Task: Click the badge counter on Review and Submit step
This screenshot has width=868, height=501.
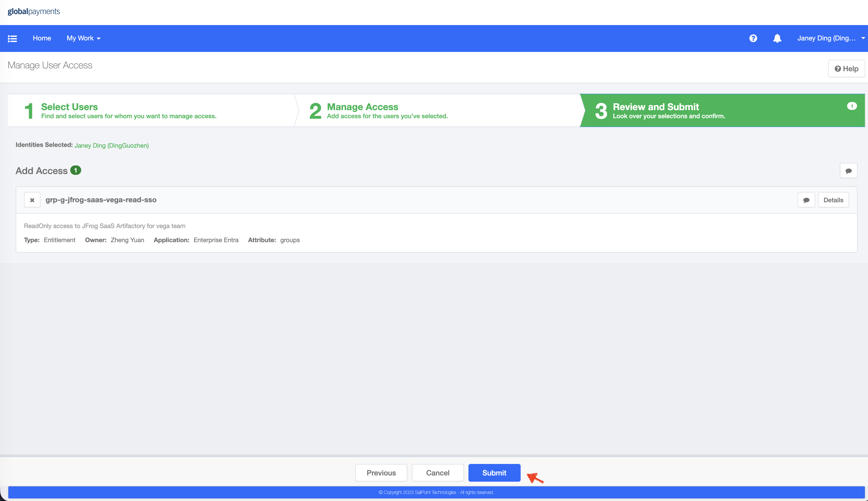Action: pos(852,106)
